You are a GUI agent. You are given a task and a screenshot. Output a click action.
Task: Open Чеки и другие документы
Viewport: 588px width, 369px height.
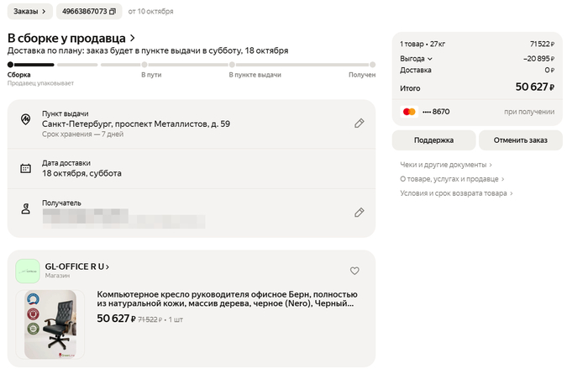pyautogui.click(x=445, y=165)
